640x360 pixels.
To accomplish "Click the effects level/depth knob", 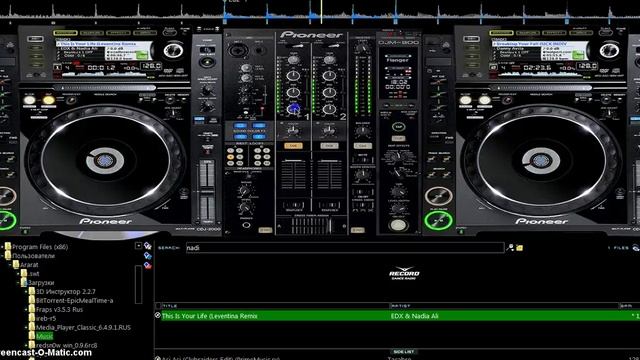I will (398, 209).
